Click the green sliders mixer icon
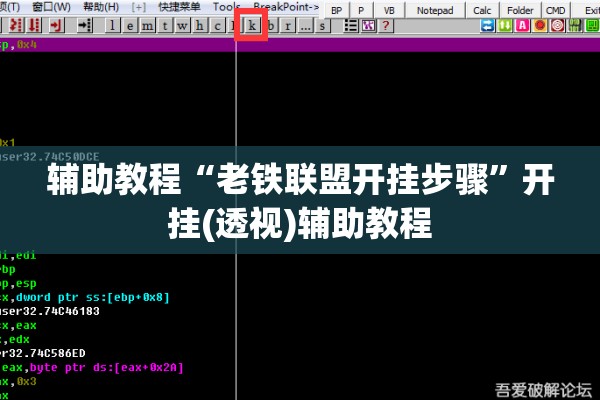 click(x=575, y=26)
